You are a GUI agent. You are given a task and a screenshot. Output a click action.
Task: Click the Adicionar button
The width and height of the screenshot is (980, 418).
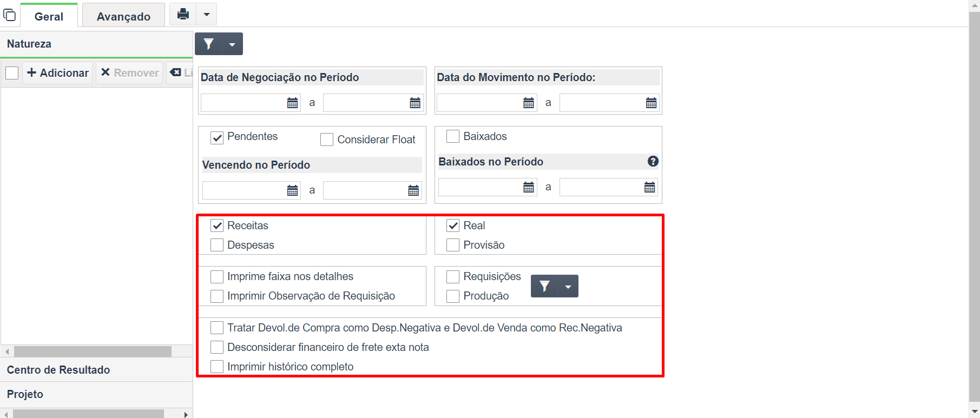click(x=58, y=72)
